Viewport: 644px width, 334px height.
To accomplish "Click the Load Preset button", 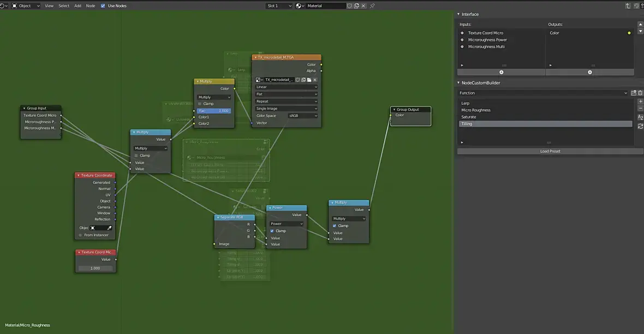I will tap(550, 151).
